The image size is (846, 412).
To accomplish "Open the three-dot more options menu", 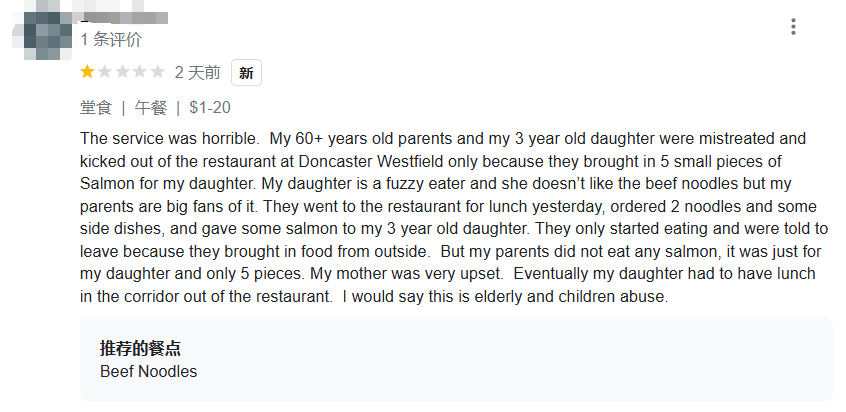I will click(x=793, y=27).
